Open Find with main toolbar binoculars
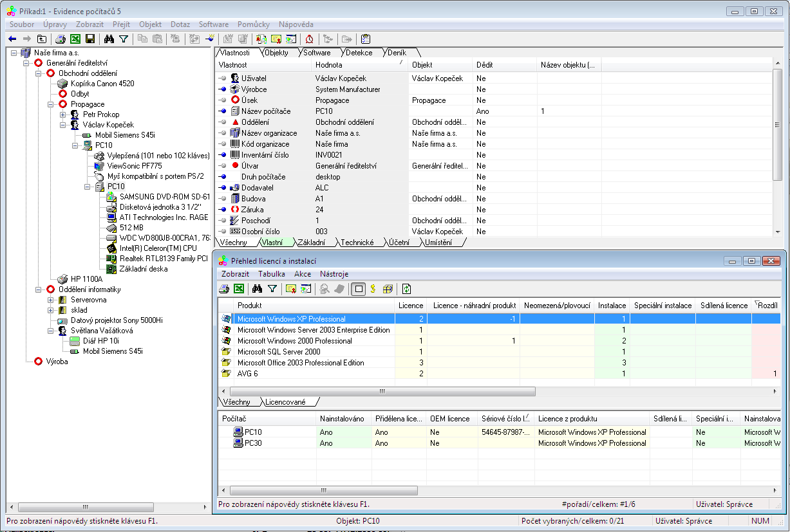Viewport: 790px width, 532px height. coord(109,39)
